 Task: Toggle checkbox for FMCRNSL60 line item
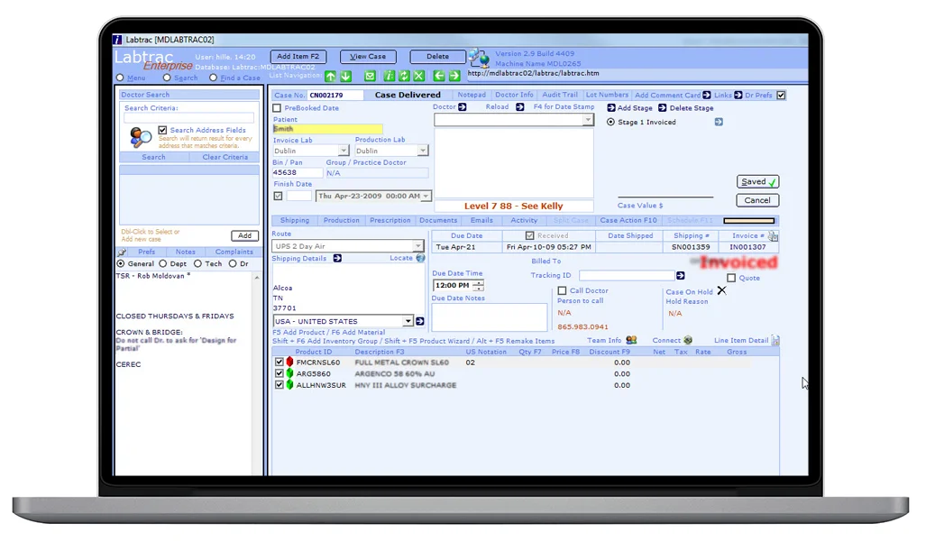point(280,362)
